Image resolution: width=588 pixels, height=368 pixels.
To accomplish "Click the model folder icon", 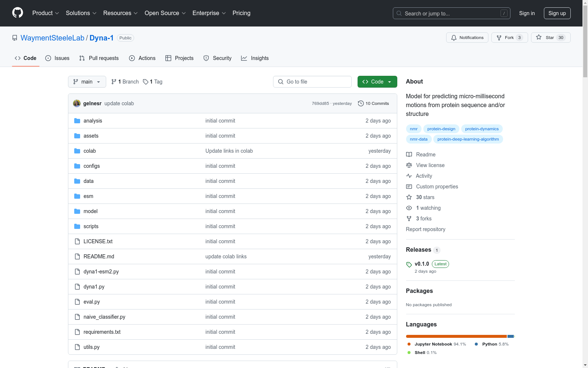I will click(77, 211).
